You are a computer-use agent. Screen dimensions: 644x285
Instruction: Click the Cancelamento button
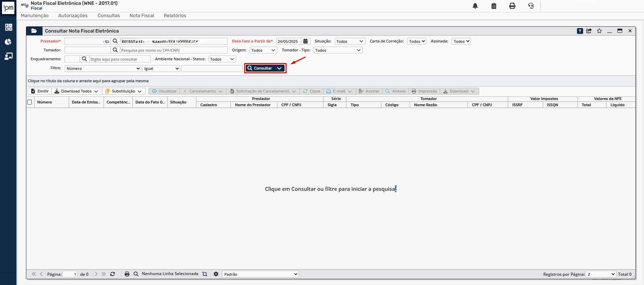click(202, 91)
